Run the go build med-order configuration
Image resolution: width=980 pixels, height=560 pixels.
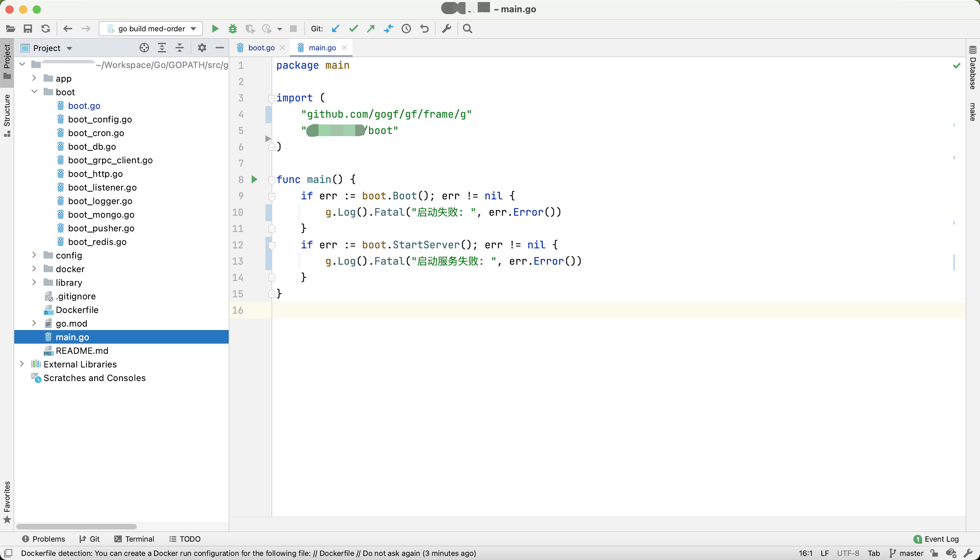(215, 29)
